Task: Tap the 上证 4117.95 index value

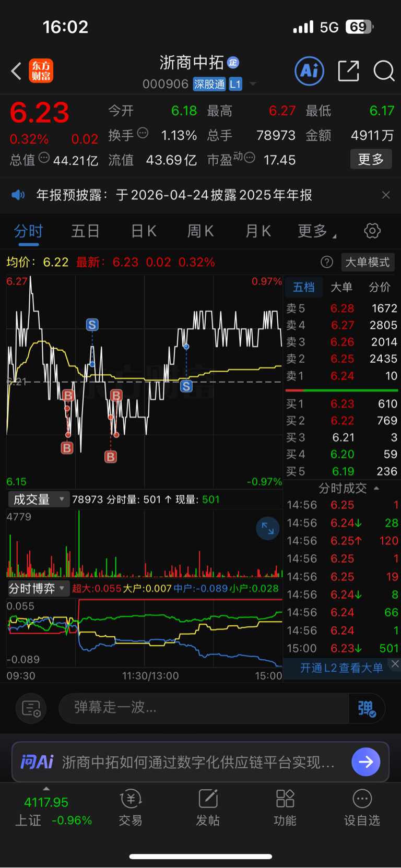Action: [46, 802]
